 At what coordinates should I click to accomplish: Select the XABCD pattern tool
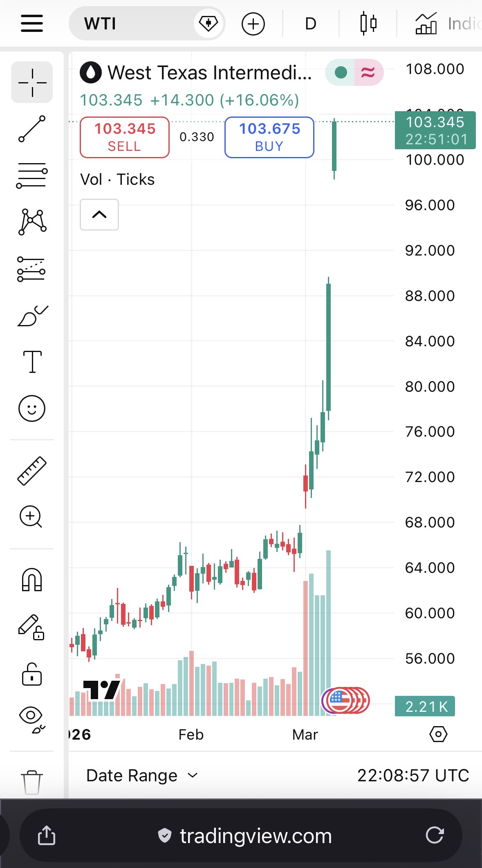pos(32,222)
